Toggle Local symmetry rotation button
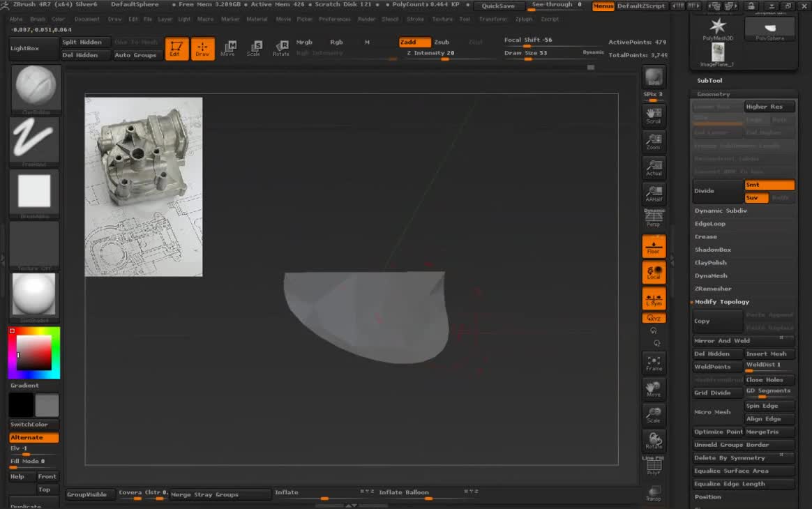812x509 pixels. [x=654, y=273]
